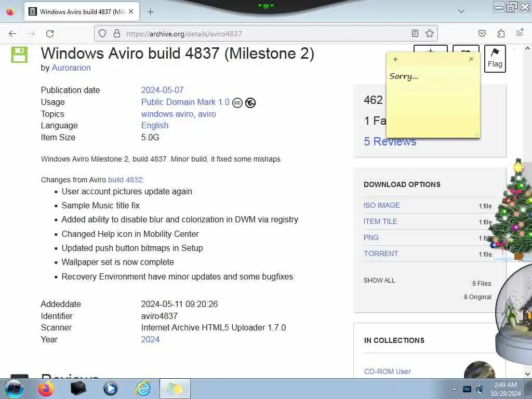Launch Internet Explorer from taskbar

tap(143, 389)
